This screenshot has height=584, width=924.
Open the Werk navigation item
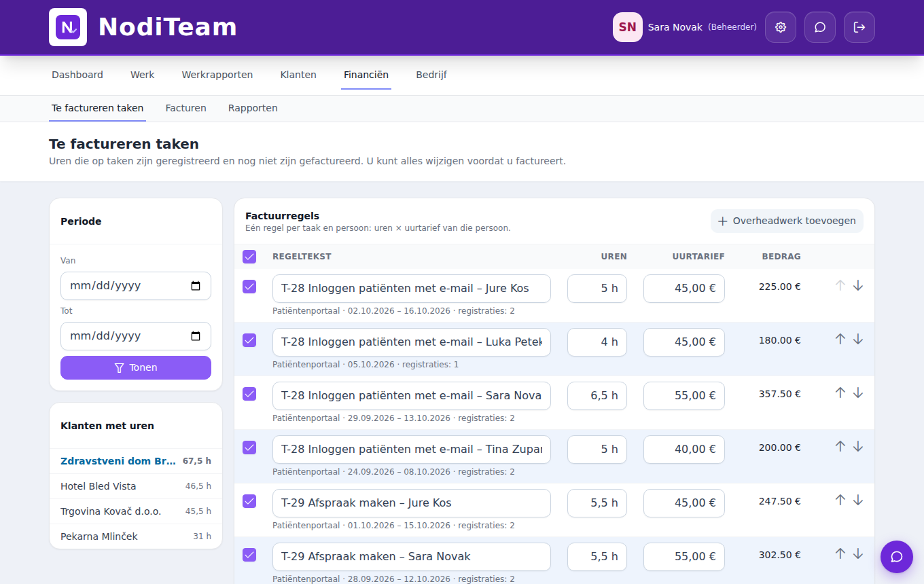tap(143, 75)
